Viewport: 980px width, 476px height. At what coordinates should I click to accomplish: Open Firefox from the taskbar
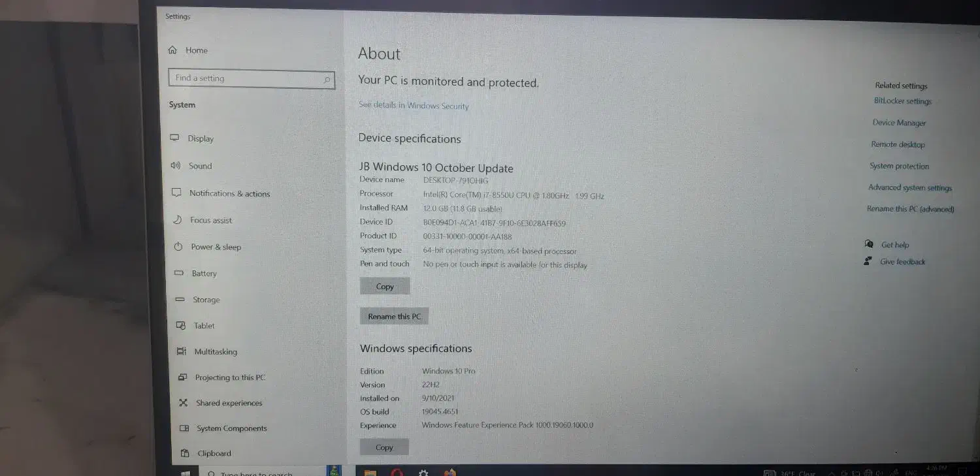(449, 473)
